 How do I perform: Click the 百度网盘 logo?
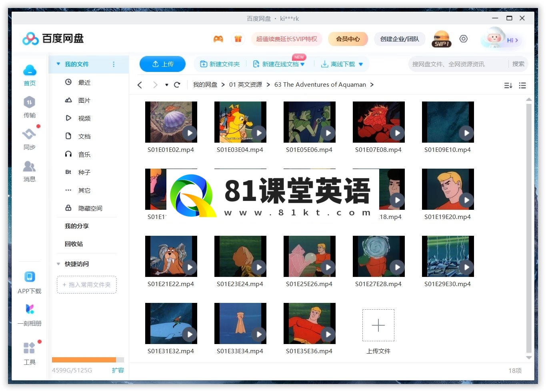click(x=53, y=38)
